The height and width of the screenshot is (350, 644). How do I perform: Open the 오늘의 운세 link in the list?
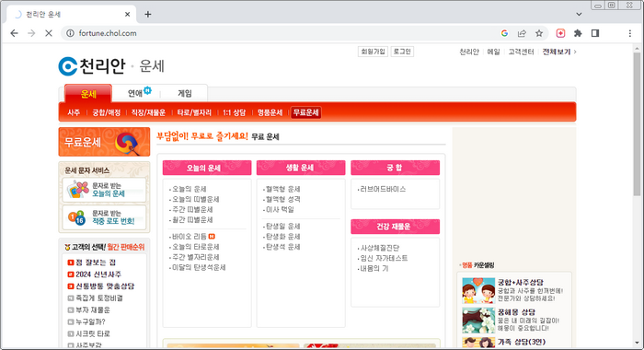coord(189,189)
